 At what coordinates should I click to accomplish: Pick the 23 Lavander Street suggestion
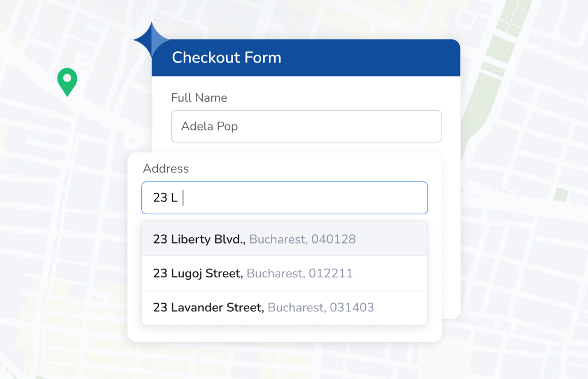[208, 308]
